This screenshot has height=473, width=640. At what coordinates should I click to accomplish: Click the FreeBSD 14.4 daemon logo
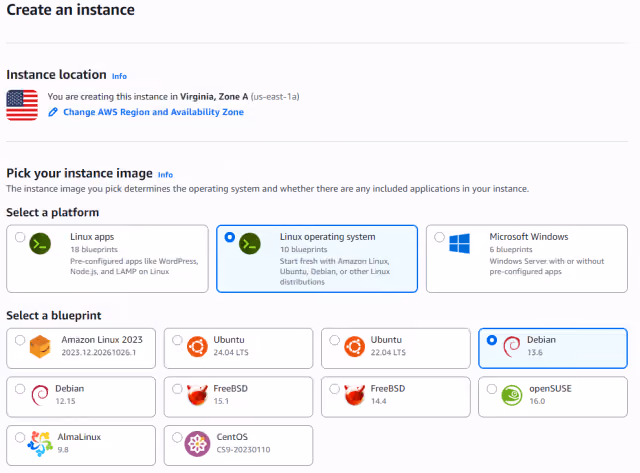pyautogui.click(x=354, y=395)
